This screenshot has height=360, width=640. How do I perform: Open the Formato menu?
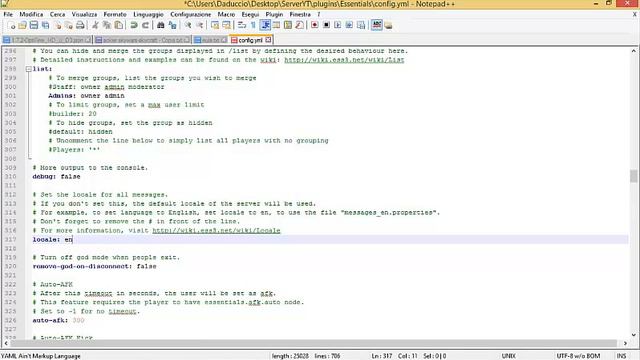coord(115,14)
